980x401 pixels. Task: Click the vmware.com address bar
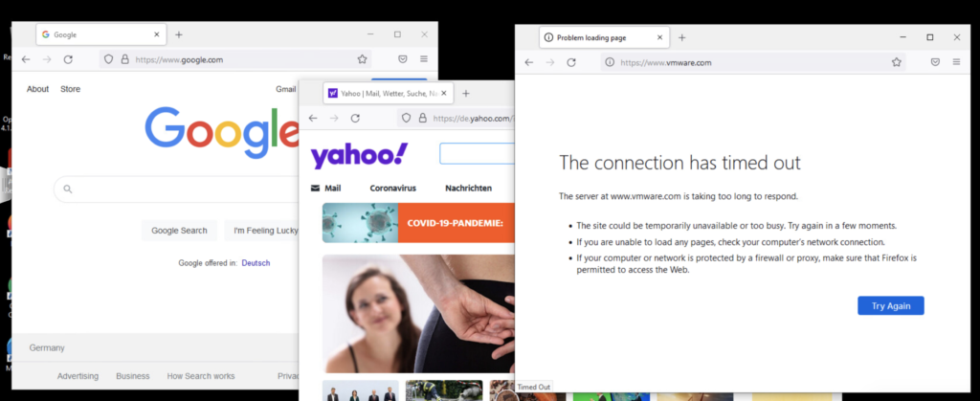coord(753,62)
